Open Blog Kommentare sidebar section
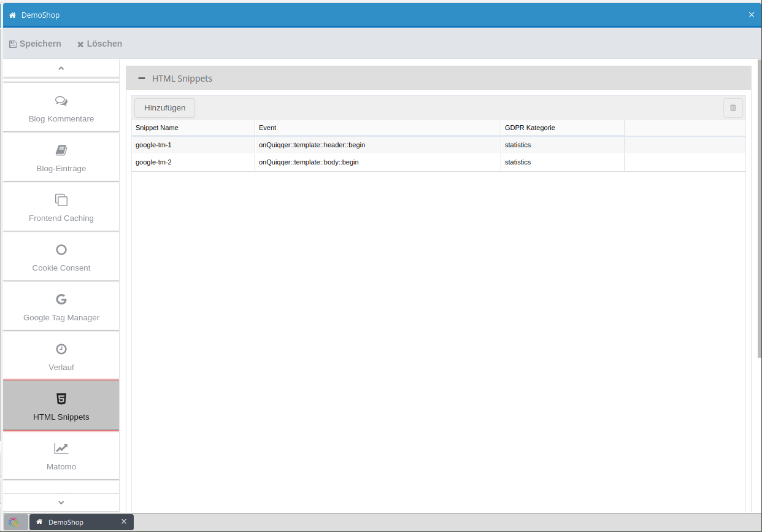The image size is (762, 532). click(61, 108)
